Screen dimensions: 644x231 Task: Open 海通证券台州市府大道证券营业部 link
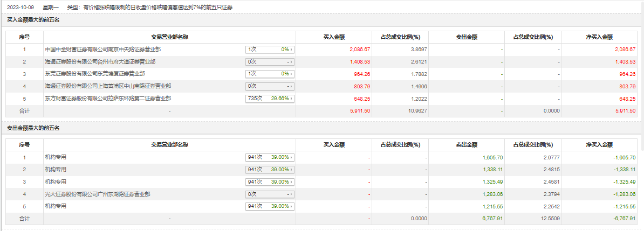(100, 61)
